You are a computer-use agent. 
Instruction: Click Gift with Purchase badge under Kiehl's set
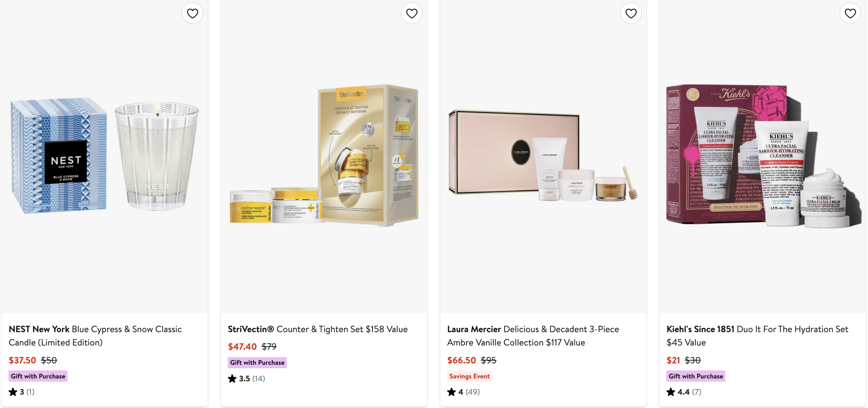click(696, 376)
